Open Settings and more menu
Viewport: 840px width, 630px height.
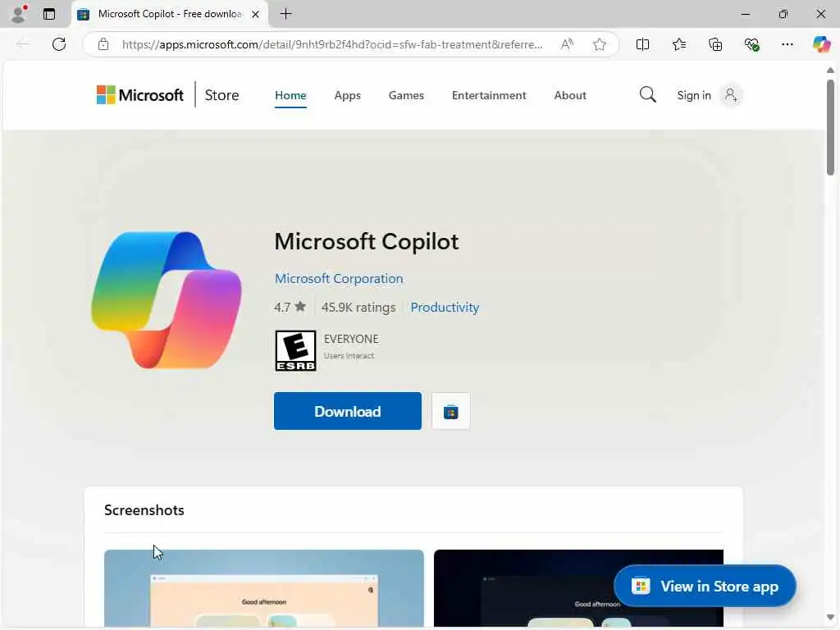(x=787, y=44)
